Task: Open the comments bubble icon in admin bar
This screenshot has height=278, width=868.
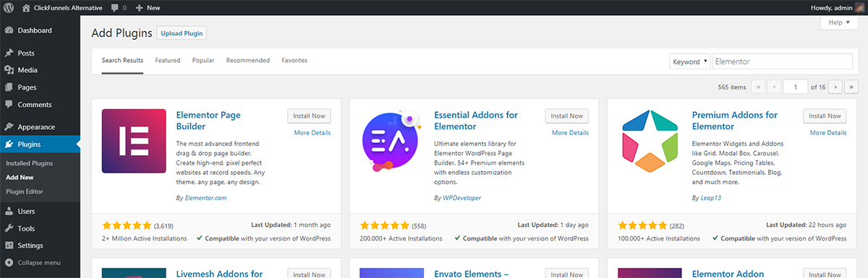Action: coord(116,7)
